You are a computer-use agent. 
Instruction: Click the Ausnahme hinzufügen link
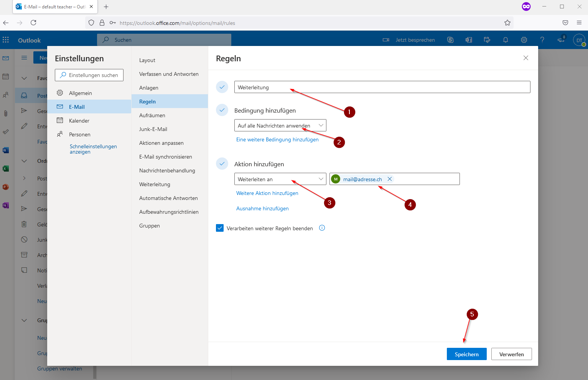pyautogui.click(x=262, y=208)
